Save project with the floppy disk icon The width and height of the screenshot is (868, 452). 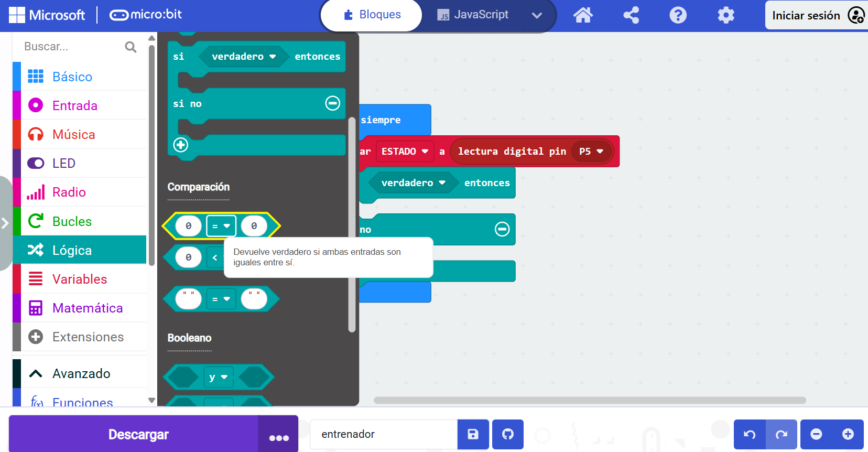(x=473, y=434)
